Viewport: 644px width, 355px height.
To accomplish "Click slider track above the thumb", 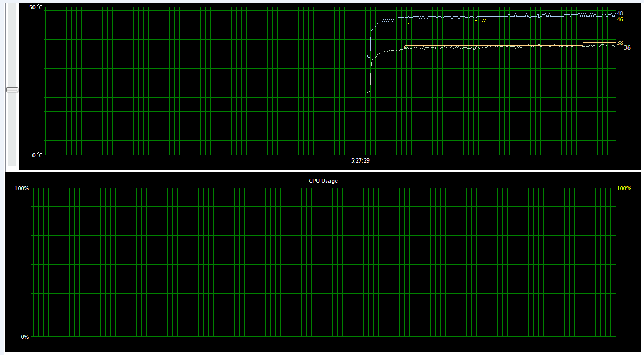I will pos(12,46).
